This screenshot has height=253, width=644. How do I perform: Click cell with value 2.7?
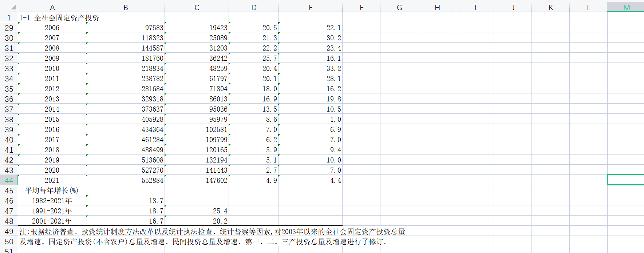coord(254,170)
